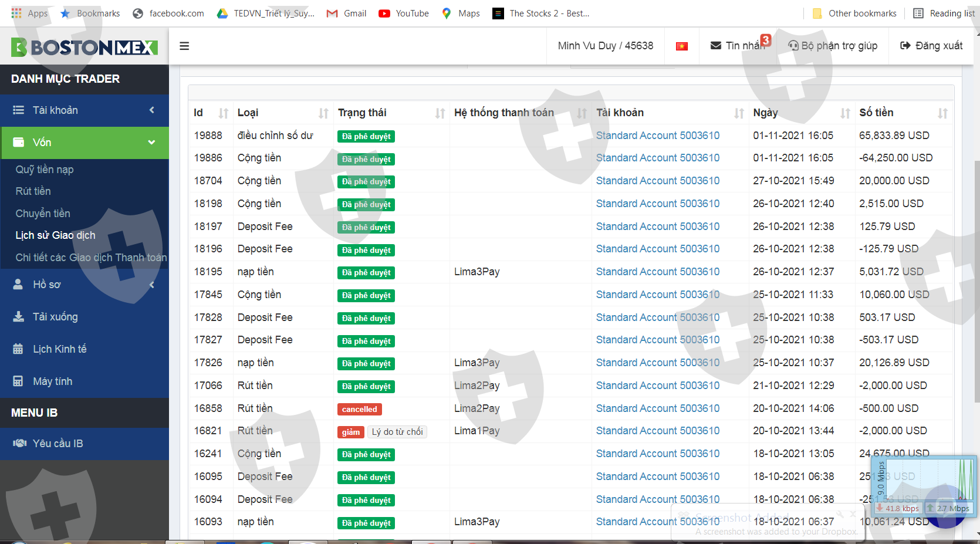Expand the Tài khoản sidebar menu
This screenshot has height=544, width=980.
tap(85, 110)
